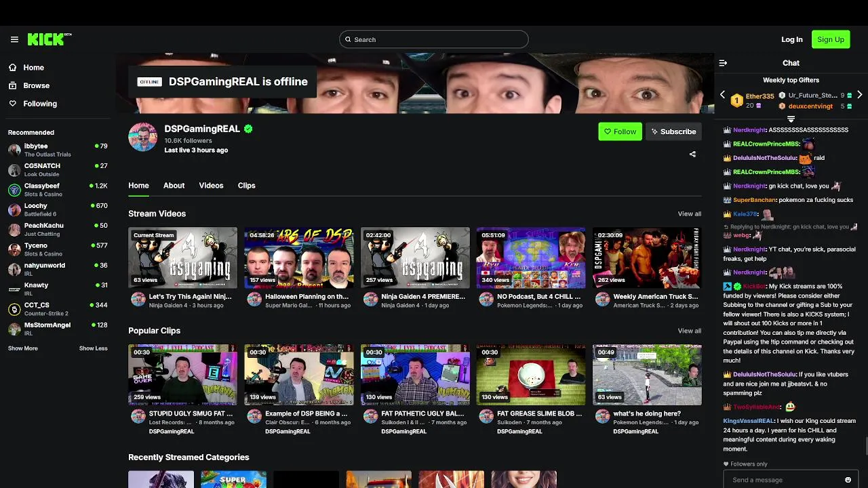Switch to the About tab
This screenshot has height=488, width=868.
[x=174, y=186]
